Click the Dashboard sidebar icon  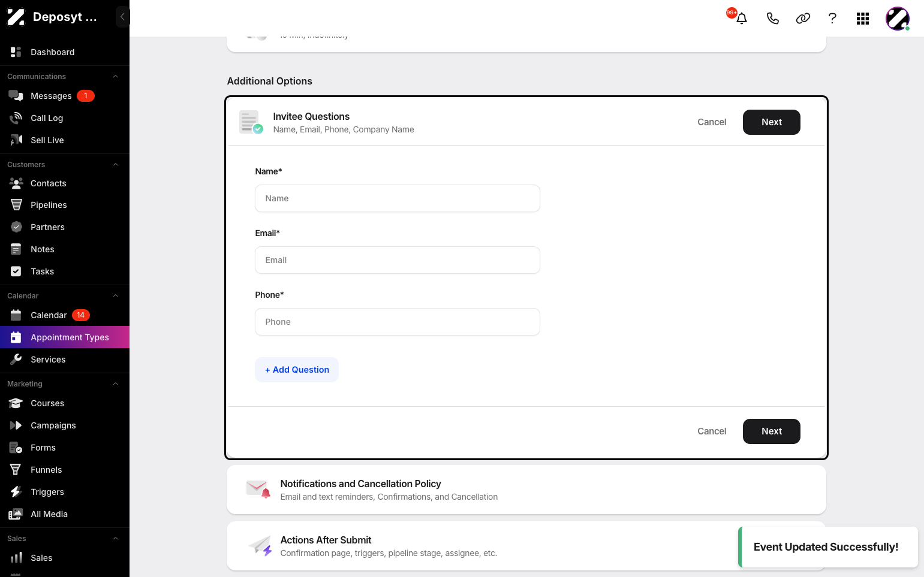click(x=16, y=52)
